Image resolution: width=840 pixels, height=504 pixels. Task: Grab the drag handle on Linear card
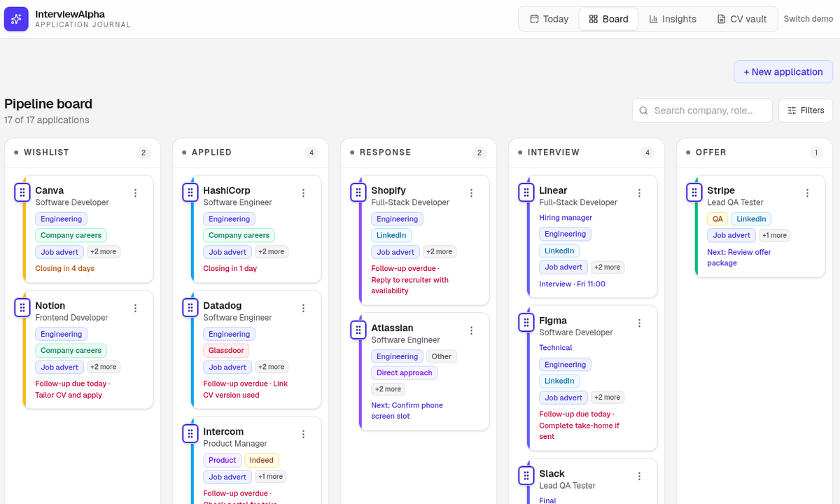pos(526,192)
